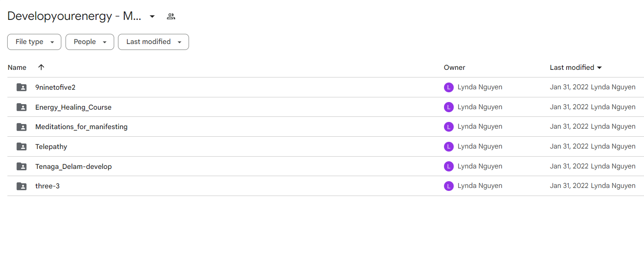Open the File type filter dropdown
644x265 pixels.
coord(34,42)
